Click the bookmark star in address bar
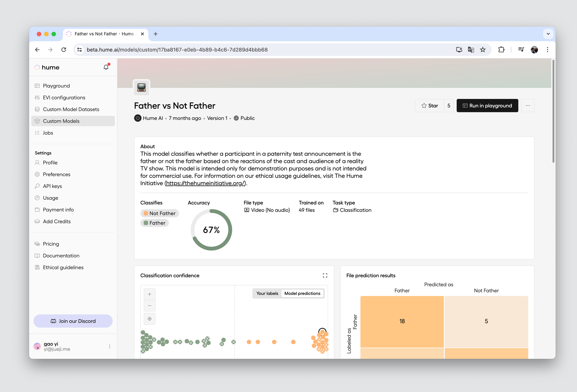Viewport: 577px width, 392px height. click(483, 50)
